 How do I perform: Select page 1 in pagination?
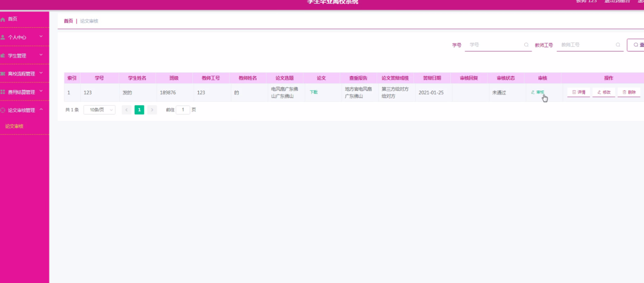pos(139,110)
